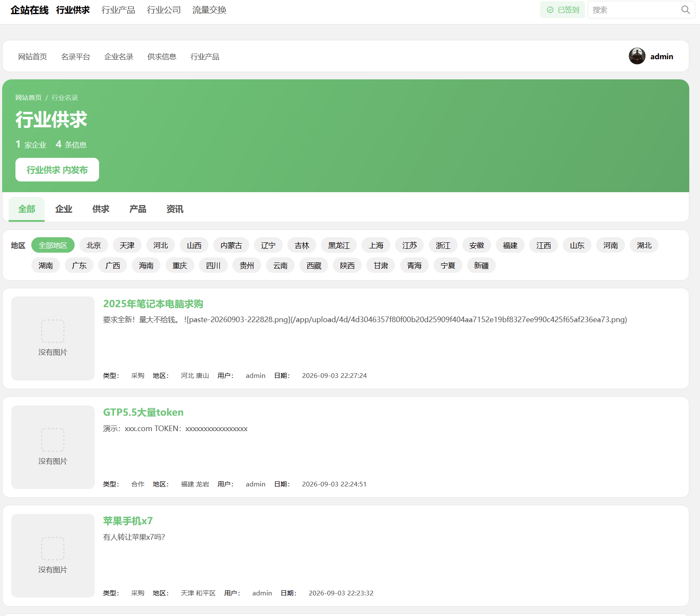This screenshot has width=700, height=616.
Task: Click the admin username text
Action: pos(661,57)
